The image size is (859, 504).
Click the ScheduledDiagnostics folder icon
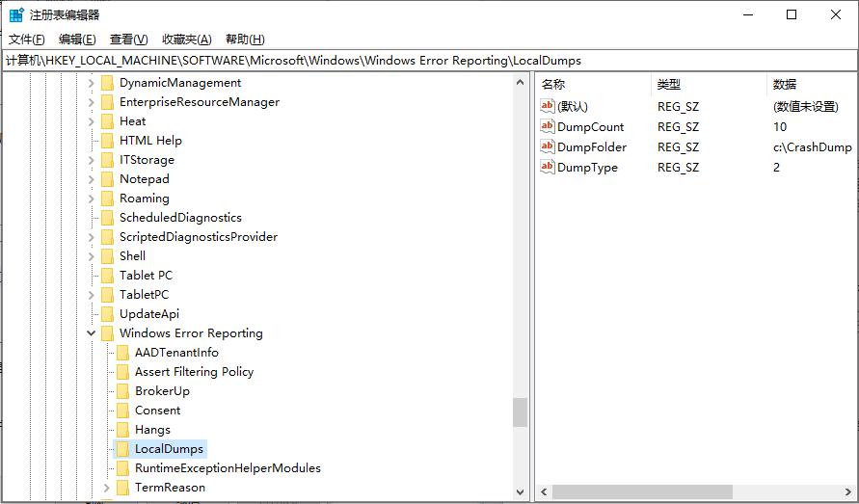click(107, 218)
